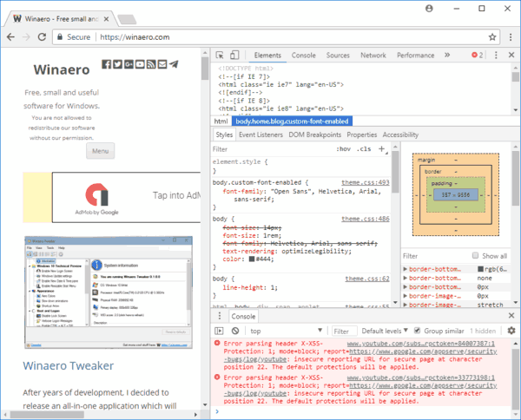
Task: Click the red error count indicator
Action: (x=477, y=56)
